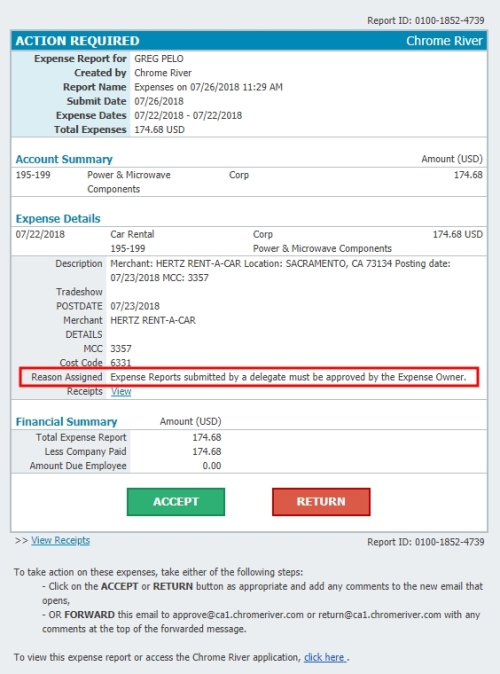Open the View link beside Receipts
The height and width of the screenshot is (674, 500).
click(x=121, y=392)
